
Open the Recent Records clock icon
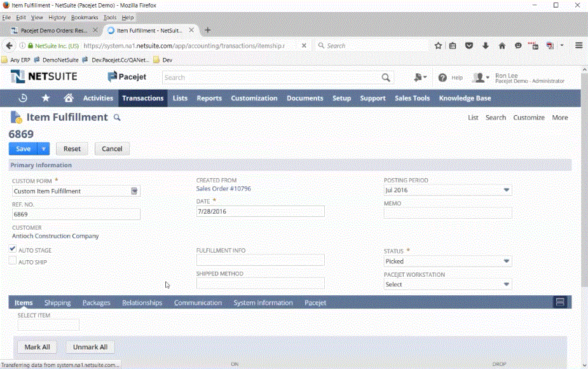23,99
